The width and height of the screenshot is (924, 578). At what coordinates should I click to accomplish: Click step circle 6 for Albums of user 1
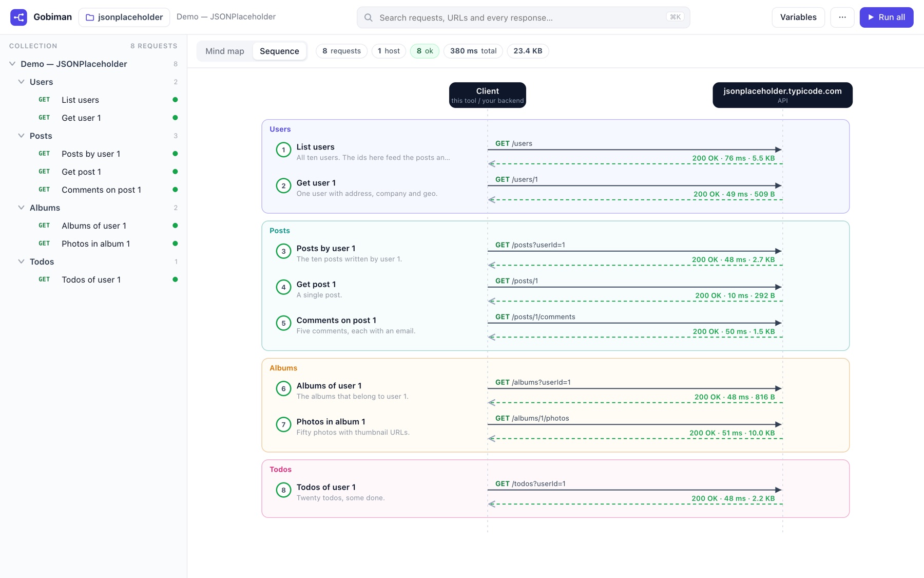tap(283, 388)
